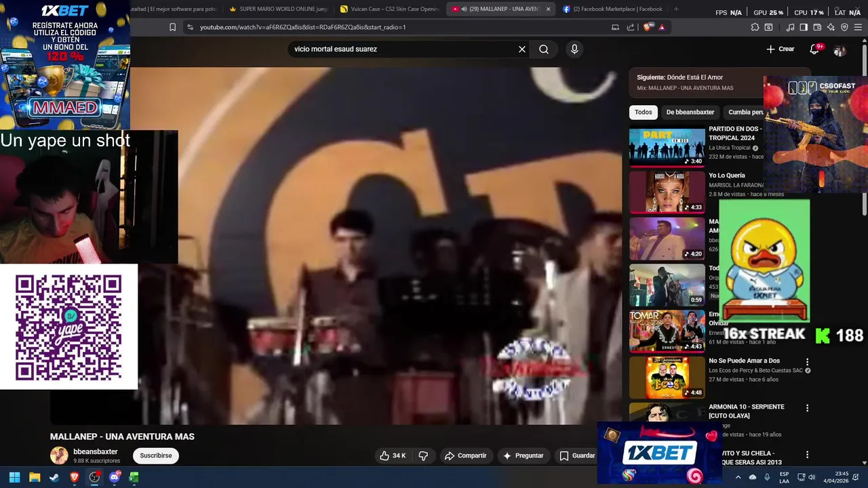Open Discord from the taskbar
Viewport: 868px width, 488px height.
point(114,477)
